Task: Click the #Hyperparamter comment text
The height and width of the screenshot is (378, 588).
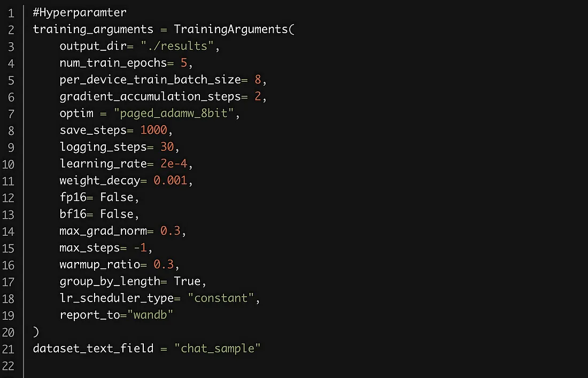Action: click(80, 13)
